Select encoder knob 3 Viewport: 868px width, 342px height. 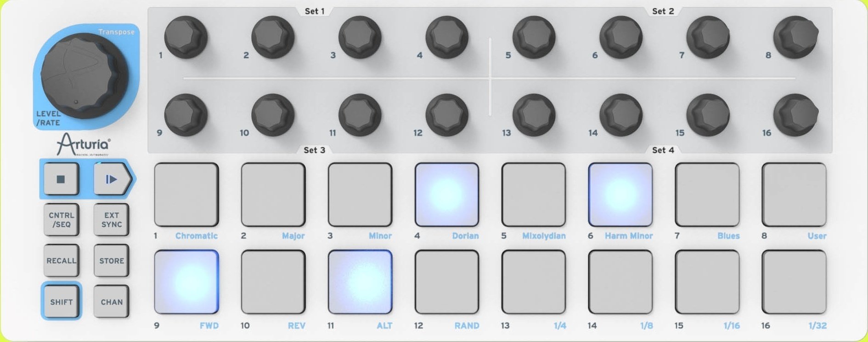(360, 37)
